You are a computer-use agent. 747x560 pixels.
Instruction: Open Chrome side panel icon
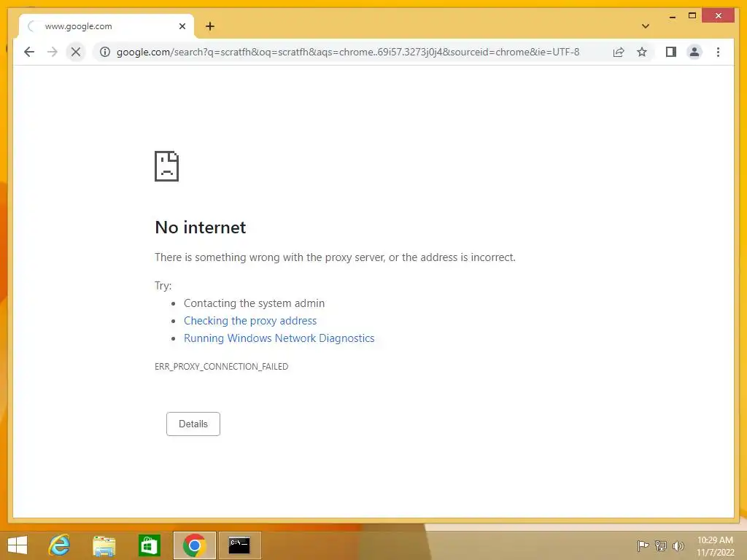click(671, 52)
